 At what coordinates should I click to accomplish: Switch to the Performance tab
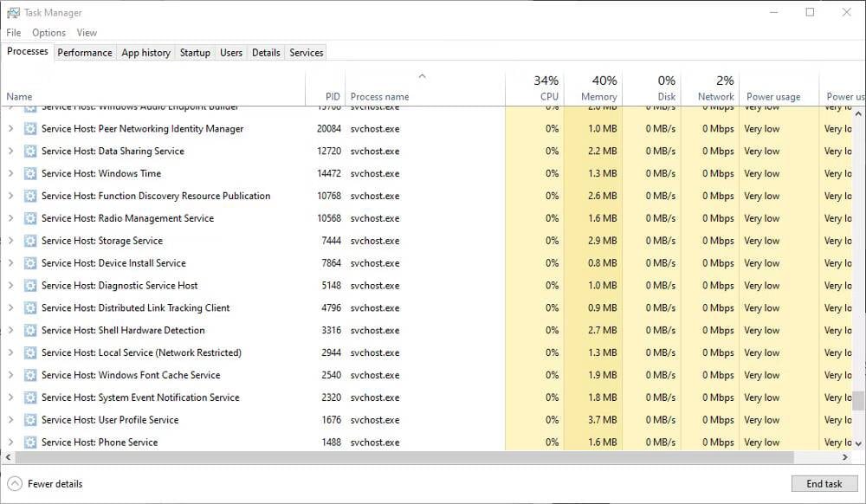(x=84, y=52)
